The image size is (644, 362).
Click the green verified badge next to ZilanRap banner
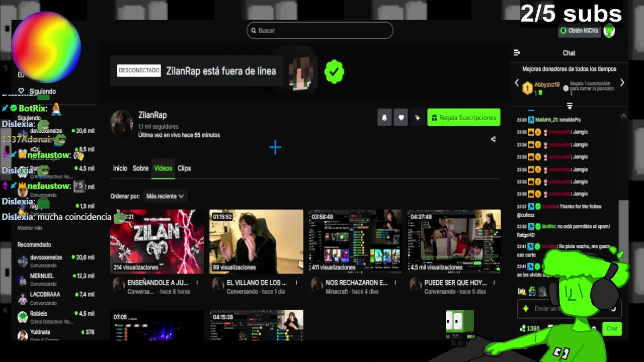coord(334,71)
